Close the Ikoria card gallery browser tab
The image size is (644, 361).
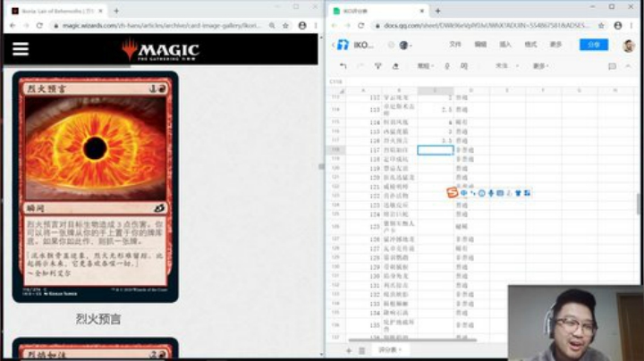100,11
